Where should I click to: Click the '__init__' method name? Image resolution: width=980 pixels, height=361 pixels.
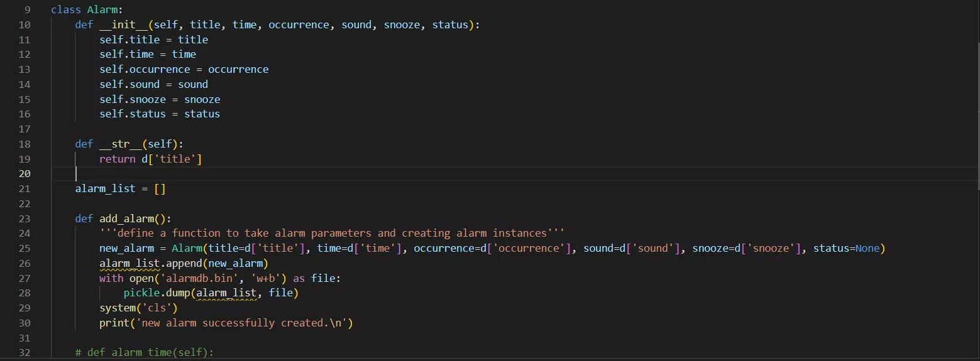123,24
